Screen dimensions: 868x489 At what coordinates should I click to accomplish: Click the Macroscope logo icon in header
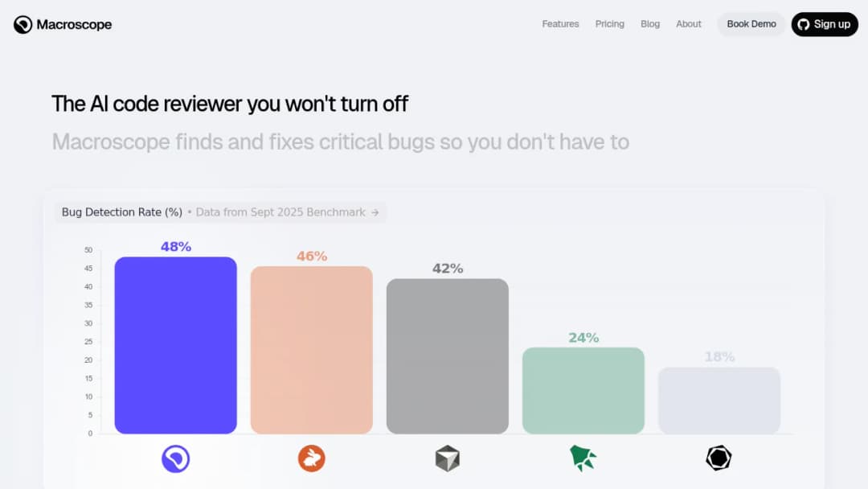click(x=23, y=24)
